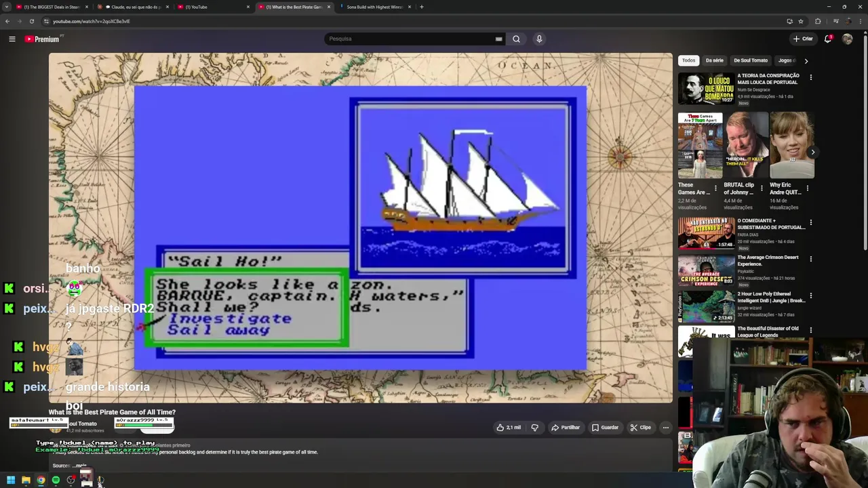Open A Teoria da Conspiração Mais Louca video title
Viewport: 868px width, 488px height.
coord(768,79)
